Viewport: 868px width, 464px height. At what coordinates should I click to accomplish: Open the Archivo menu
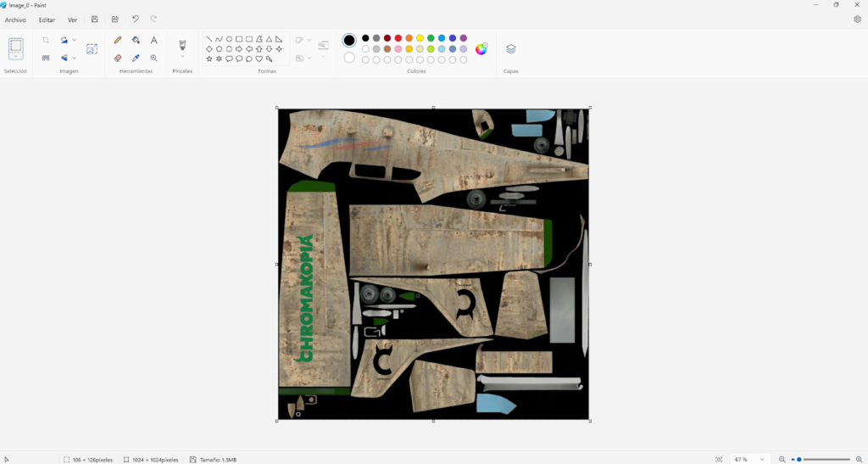(x=15, y=20)
